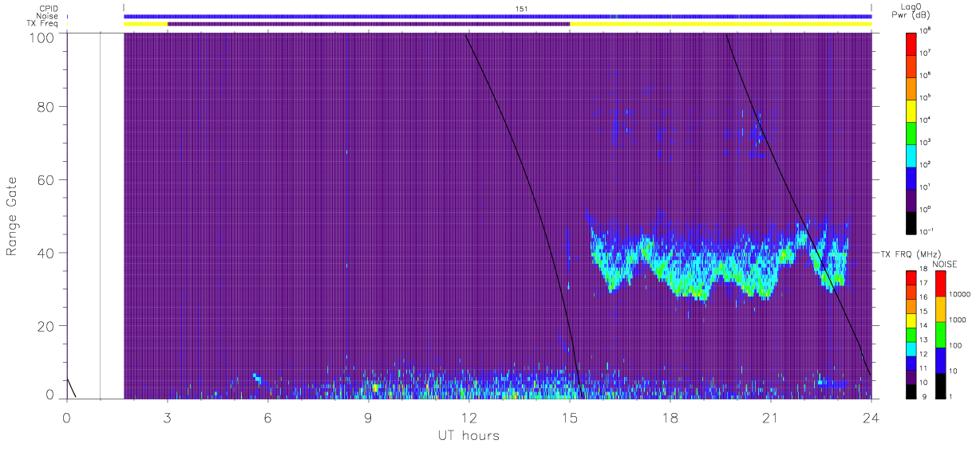This screenshot has width=980, height=452.
Task: Click the CPID value 151
Action: pyautogui.click(x=522, y=8)
